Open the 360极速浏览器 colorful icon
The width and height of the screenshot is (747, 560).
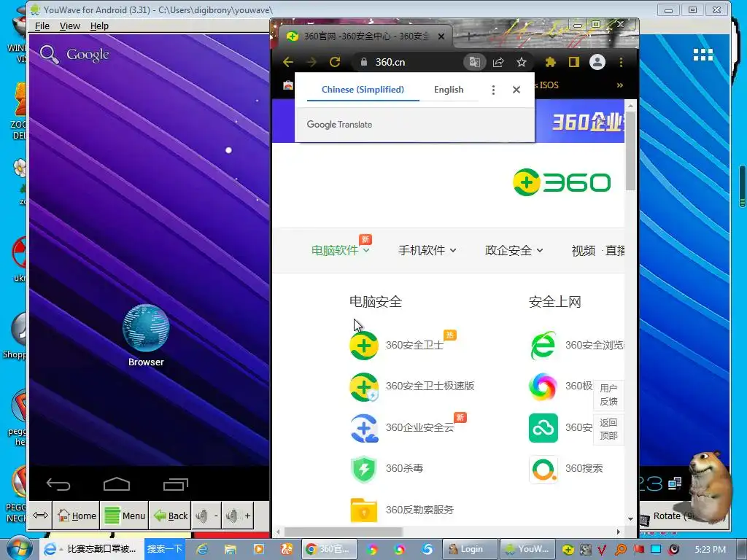pyautogui.click(x=543, y=386)
